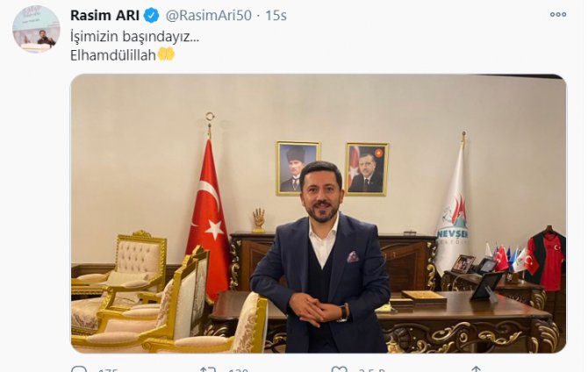This screenshot has height=372, width=588.
Task: Click the reply speech-bubble icon
Action: [x=79, y=369]
